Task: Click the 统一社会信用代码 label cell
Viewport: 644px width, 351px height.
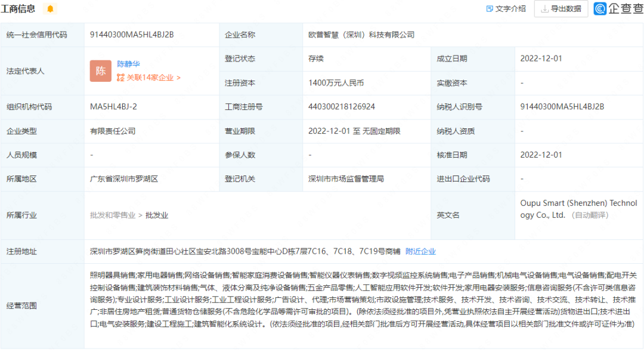Action: 42,35
